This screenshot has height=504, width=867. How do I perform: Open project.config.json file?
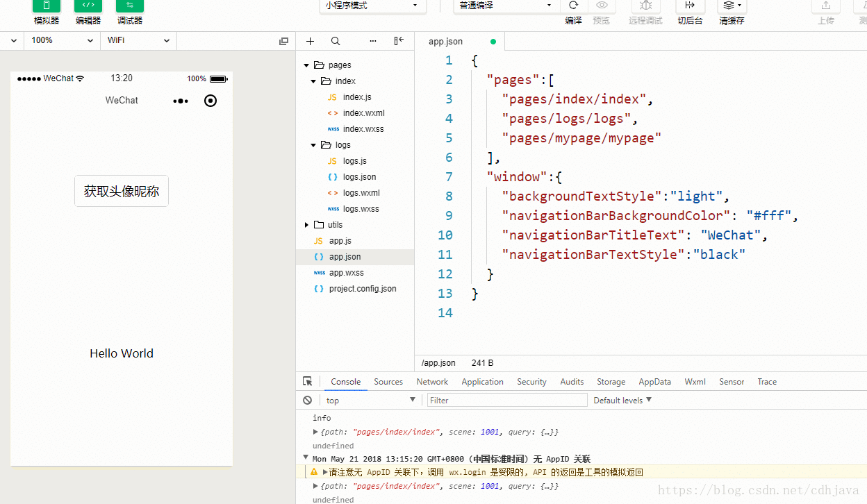pos(363,289)
